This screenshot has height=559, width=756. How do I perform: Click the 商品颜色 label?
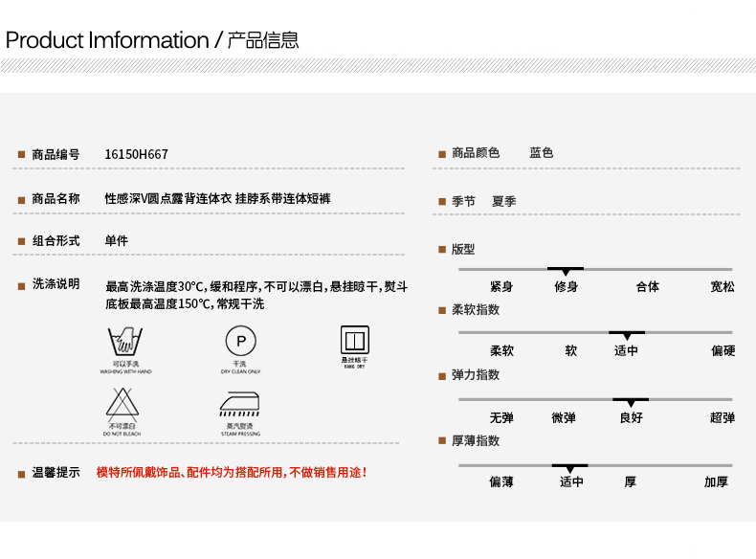coord(476,153)
